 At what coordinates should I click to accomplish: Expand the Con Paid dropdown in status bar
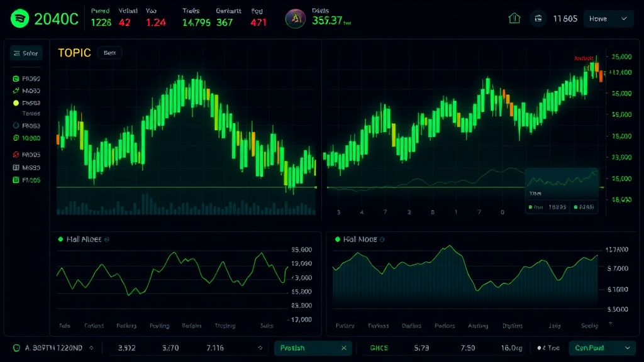click(602, 348)
